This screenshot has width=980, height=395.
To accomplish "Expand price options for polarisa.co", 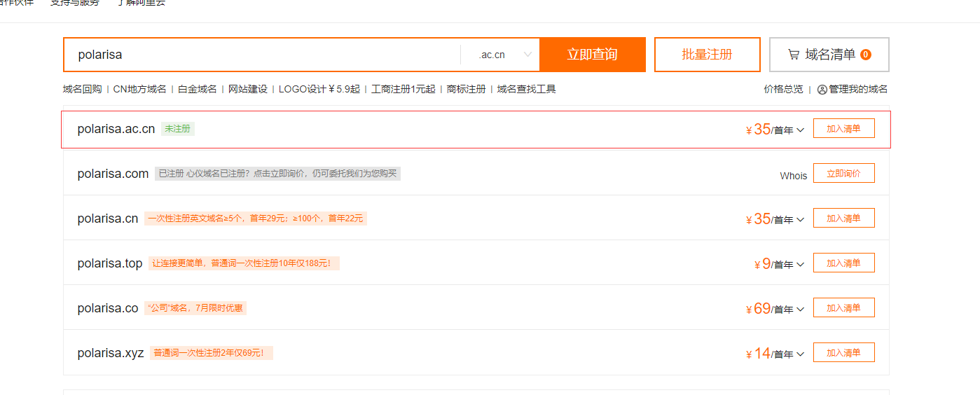I will point(800,310).
